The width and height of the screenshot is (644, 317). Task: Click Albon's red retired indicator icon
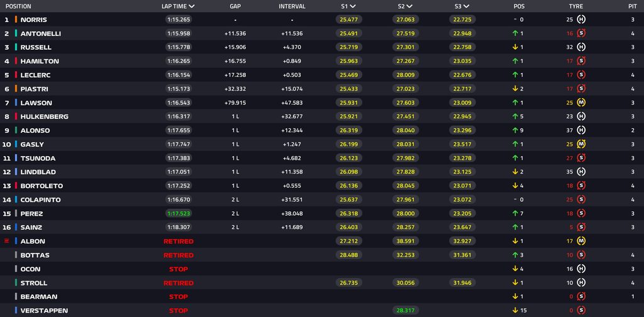pyautogui.click(x=6, y=241)
